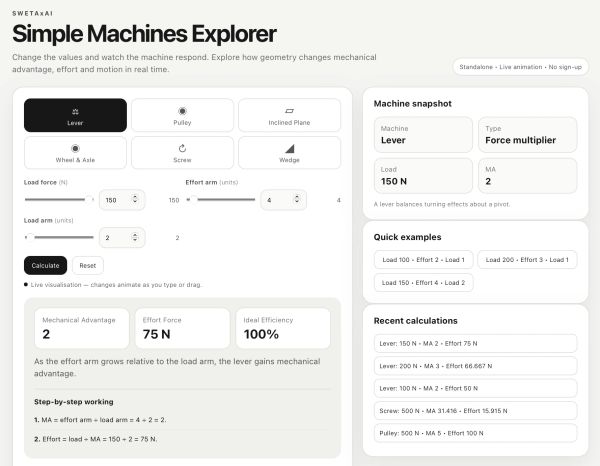Focus the Effort arm number field
600x466 pixels.
point(283,200)
